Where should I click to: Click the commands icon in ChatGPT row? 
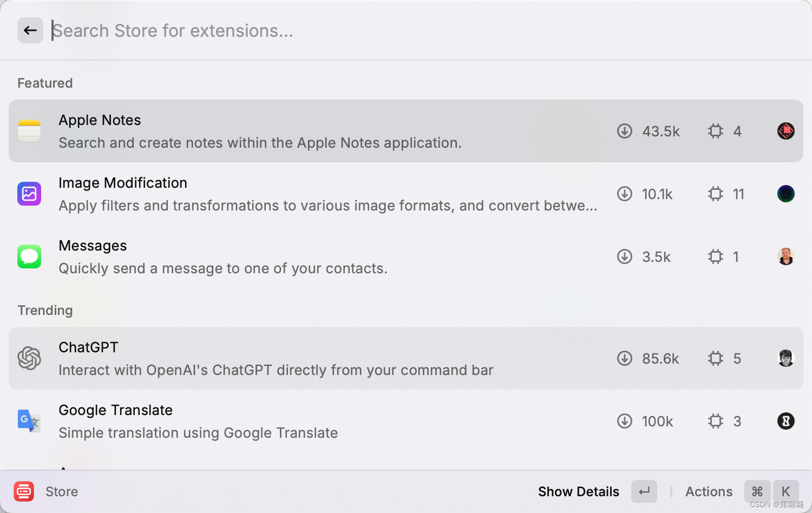716,358
